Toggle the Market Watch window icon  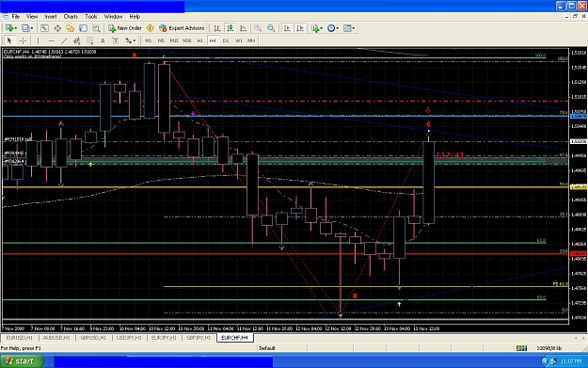tap(44, 28)
